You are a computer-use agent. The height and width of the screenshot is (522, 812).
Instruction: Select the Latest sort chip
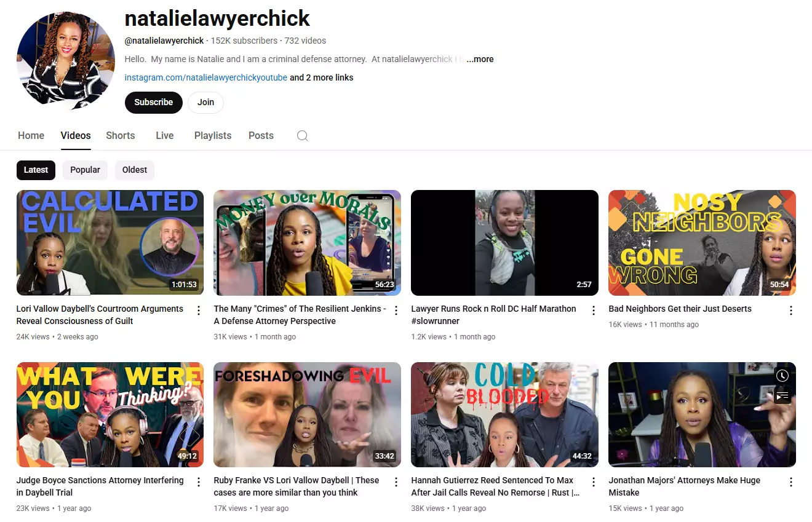pyautogui.click(x=36, y=170)
